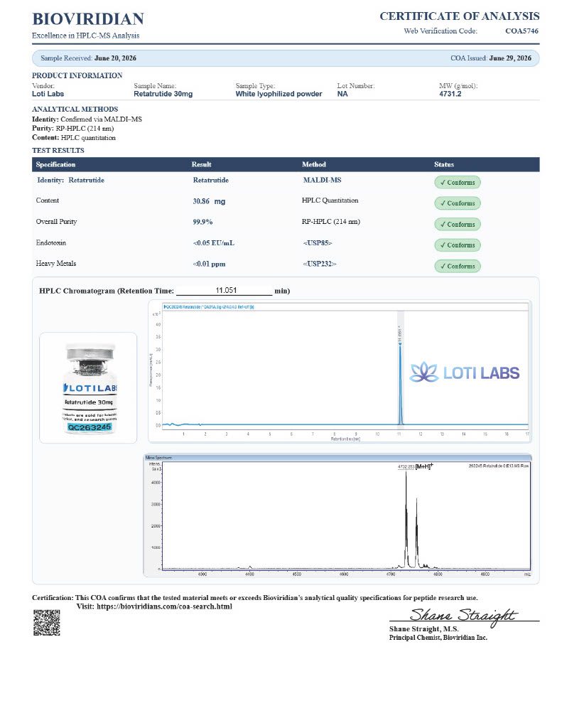
Task: Click the Heavy Metals Conforms badge
Action: point(458,266)
